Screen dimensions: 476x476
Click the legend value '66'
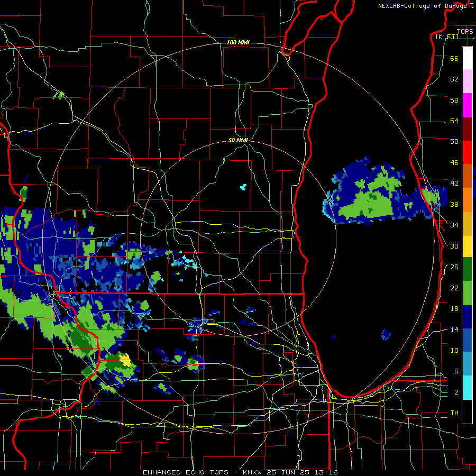(x=454, y=59)
